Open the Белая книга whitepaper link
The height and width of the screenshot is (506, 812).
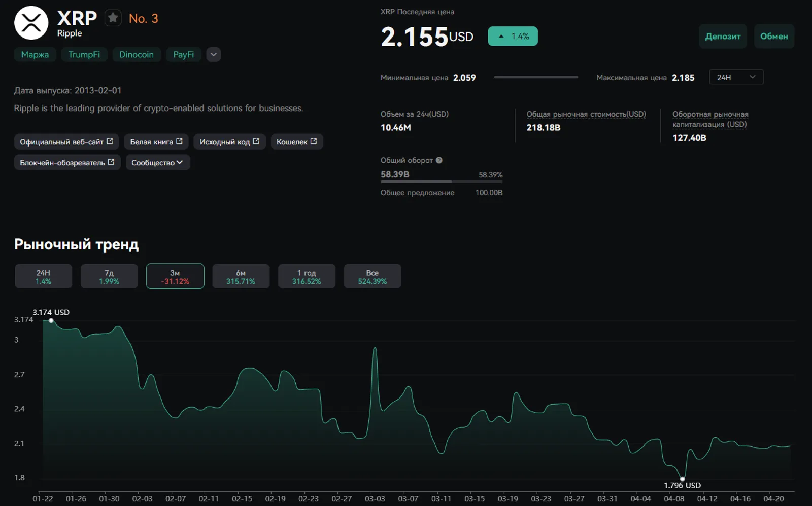156,141
